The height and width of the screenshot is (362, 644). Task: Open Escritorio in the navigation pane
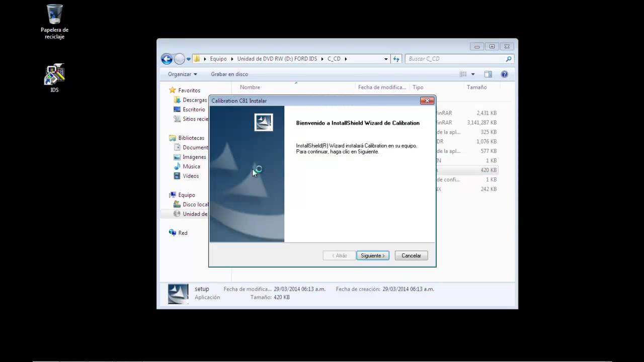tap(194, 110)
